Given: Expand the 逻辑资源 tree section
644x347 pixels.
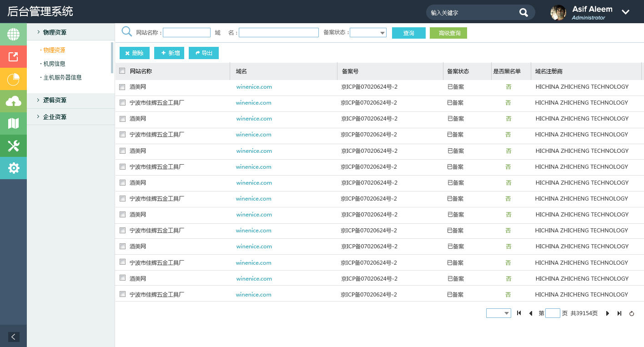Looking at the screenshot, I should point(55,100).
